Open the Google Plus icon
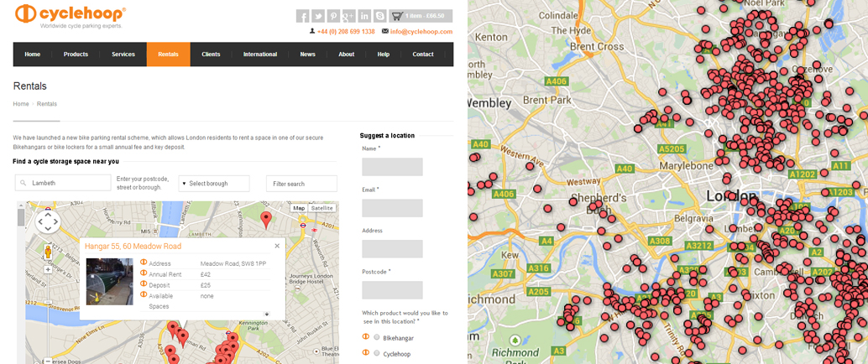The height and width of the screenshot is (364, 868). [348, 16]
